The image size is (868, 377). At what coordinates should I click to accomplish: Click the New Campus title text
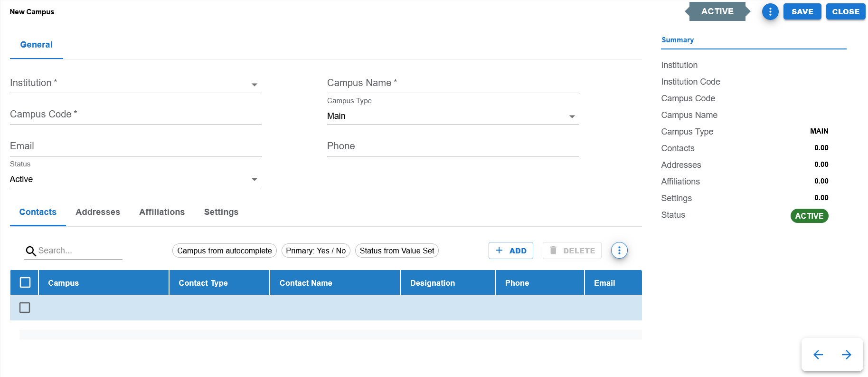pos(32,12)
